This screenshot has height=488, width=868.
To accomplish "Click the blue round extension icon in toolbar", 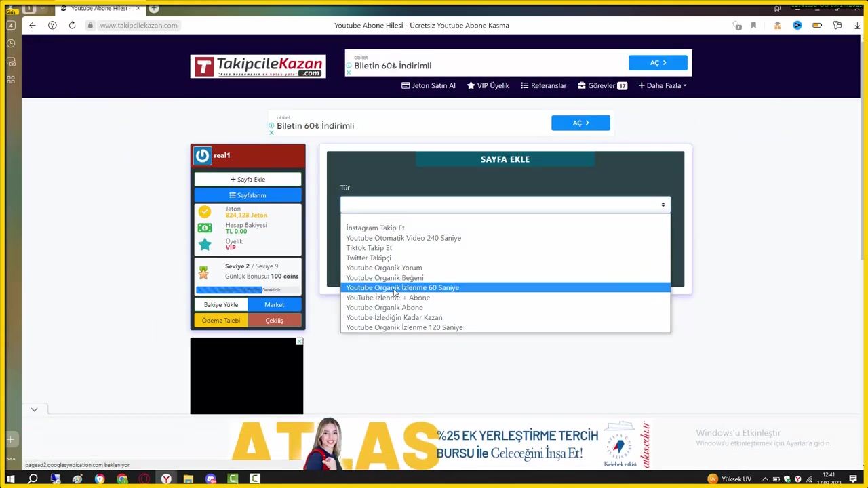I will [797, 26].
